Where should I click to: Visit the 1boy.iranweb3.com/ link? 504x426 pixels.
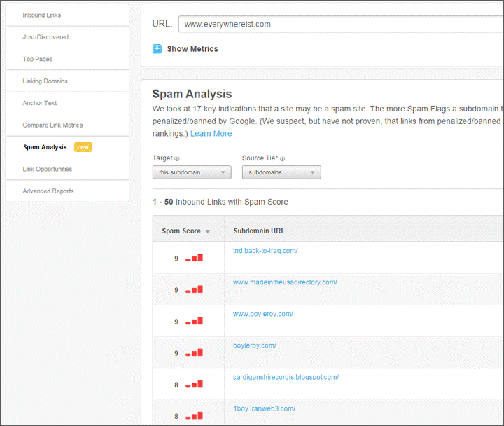pos(264,408)
